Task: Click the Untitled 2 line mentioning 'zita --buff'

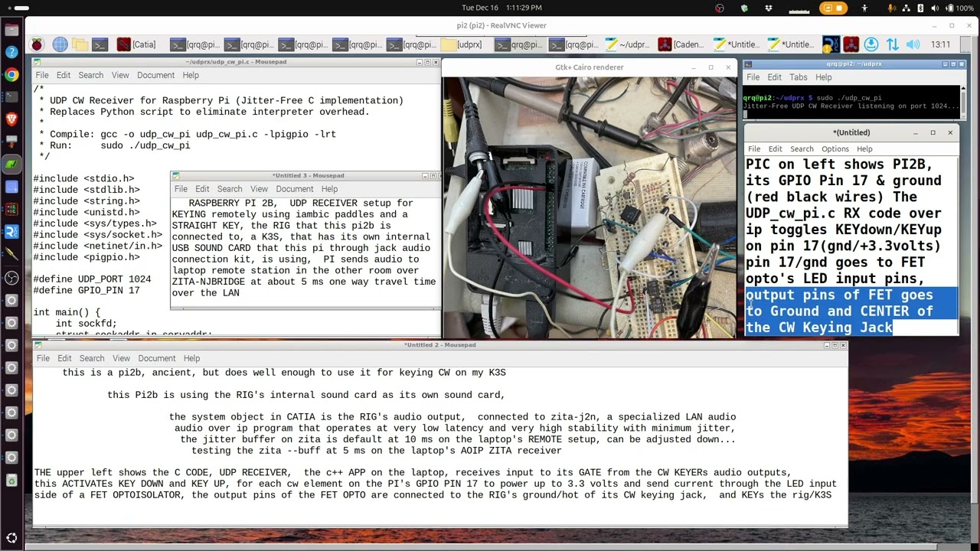Action: 376,451
